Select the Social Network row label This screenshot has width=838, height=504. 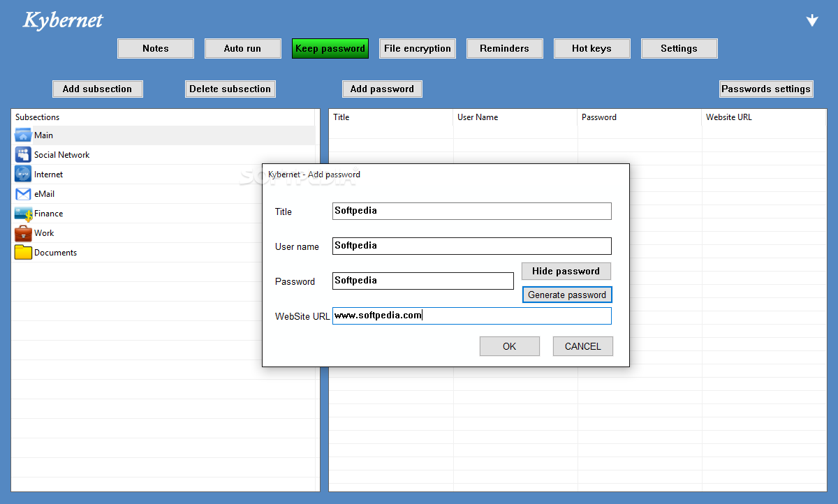pyautogui.click(x=62, y=155)
